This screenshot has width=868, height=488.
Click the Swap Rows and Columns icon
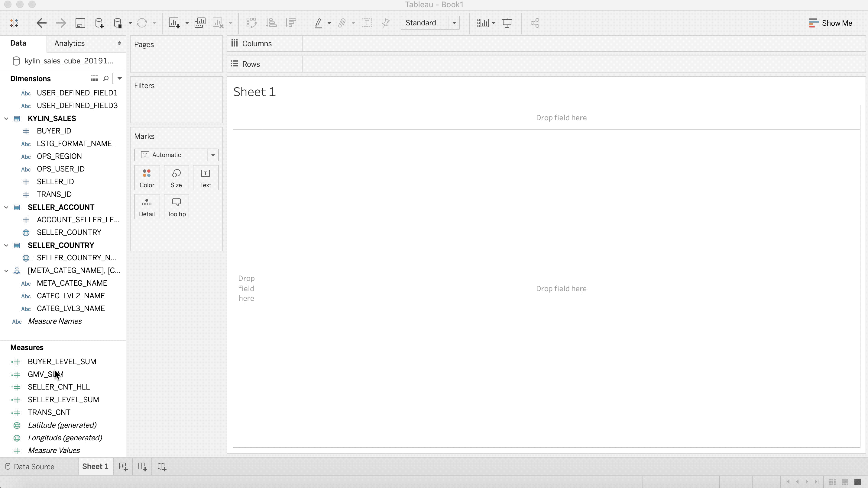point(251,23)
